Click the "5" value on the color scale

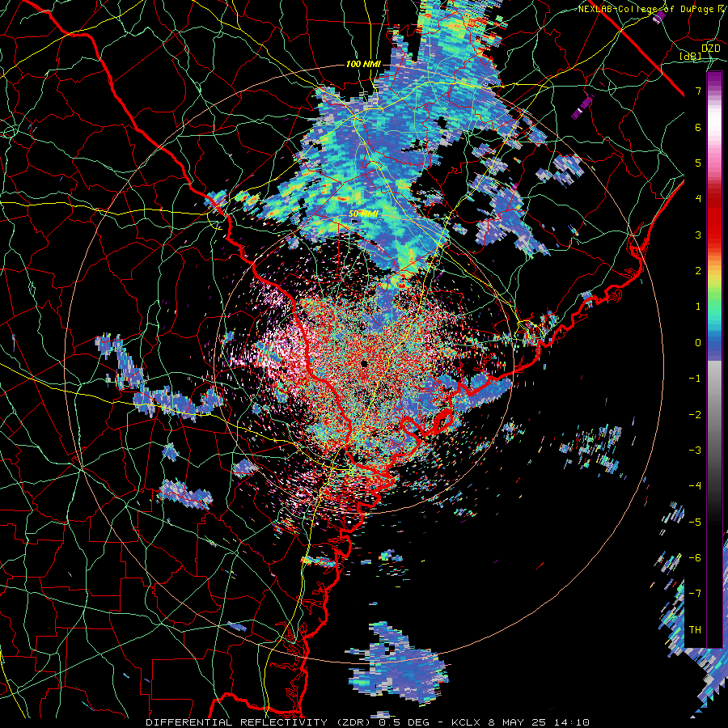point(698,163)
